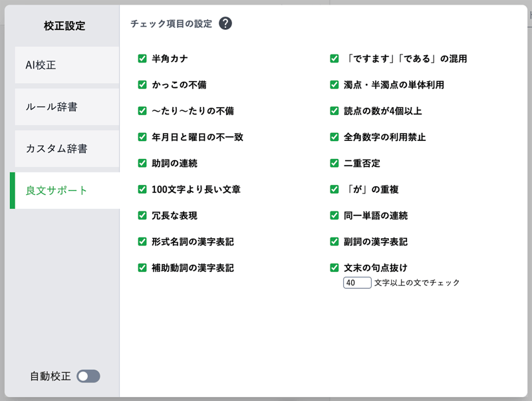
Task: Open the AI校正 tab
Action: (65, 65)
